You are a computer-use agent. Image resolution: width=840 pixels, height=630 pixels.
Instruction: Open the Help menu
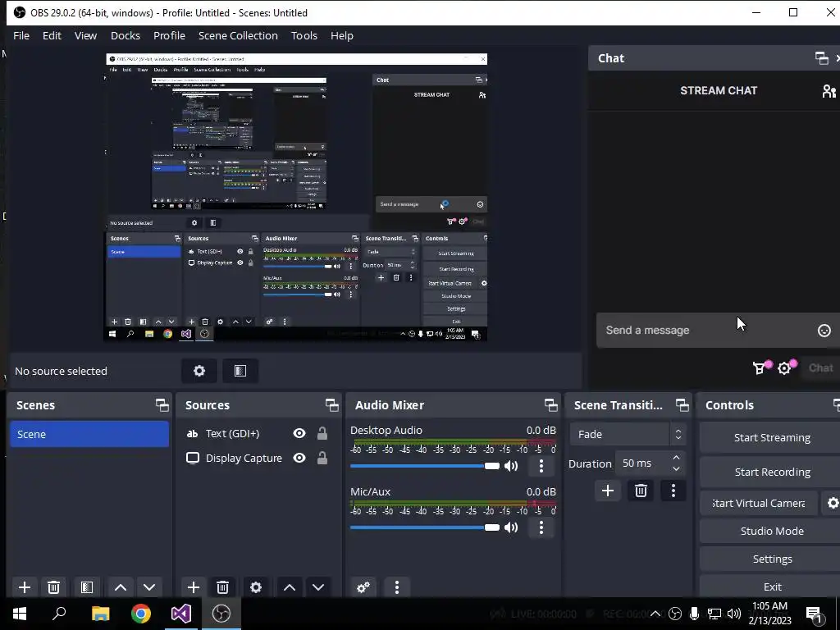[342, 35]
